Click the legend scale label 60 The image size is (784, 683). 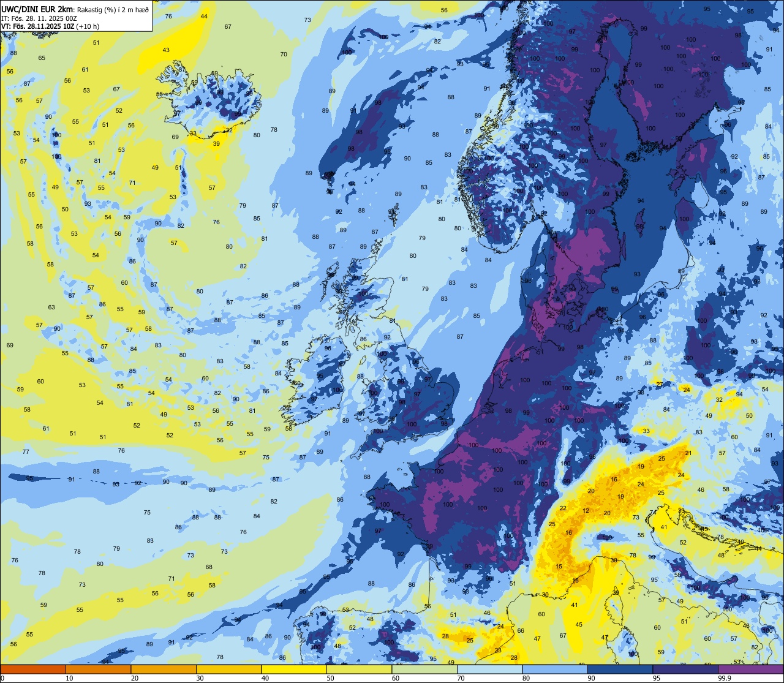pyautogui.click(x=396, y=678)
